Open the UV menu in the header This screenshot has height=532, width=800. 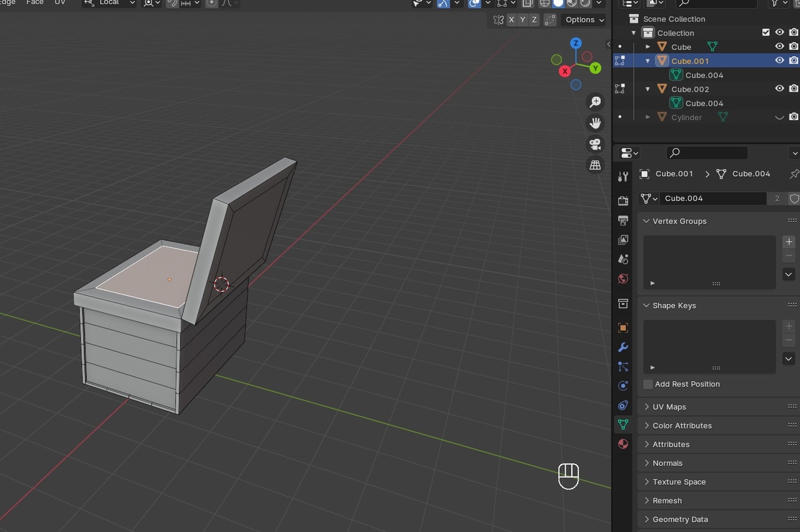pyautogui.click(x=60, y=2)
